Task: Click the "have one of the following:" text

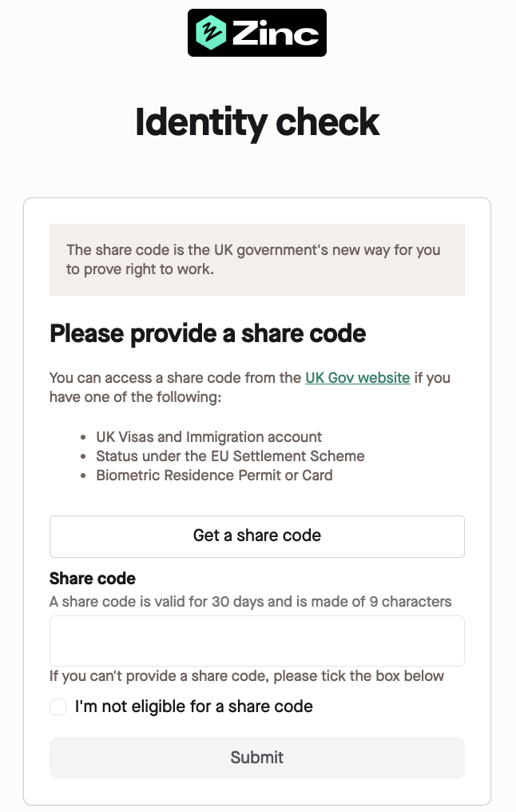Action: tap(134, 397)
